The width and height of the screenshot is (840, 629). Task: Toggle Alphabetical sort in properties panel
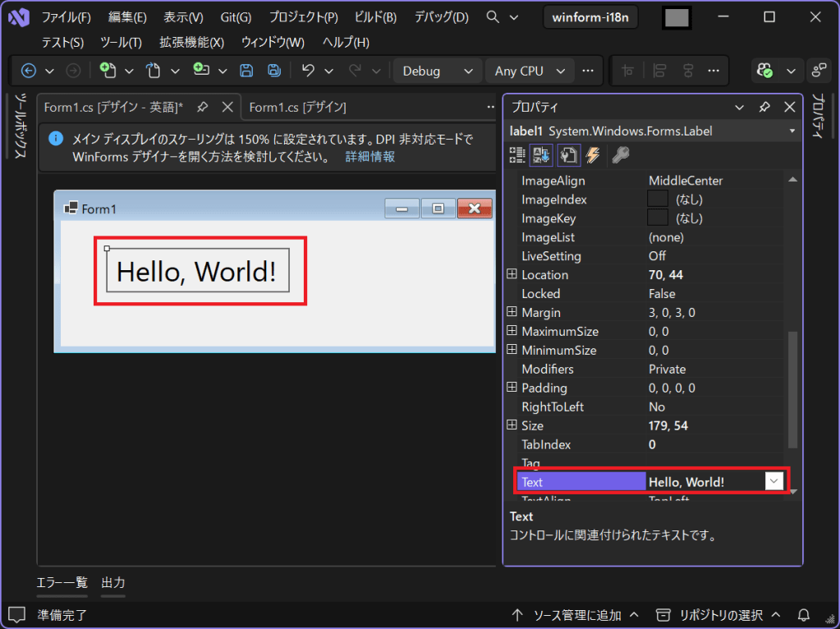pos(542,154)
